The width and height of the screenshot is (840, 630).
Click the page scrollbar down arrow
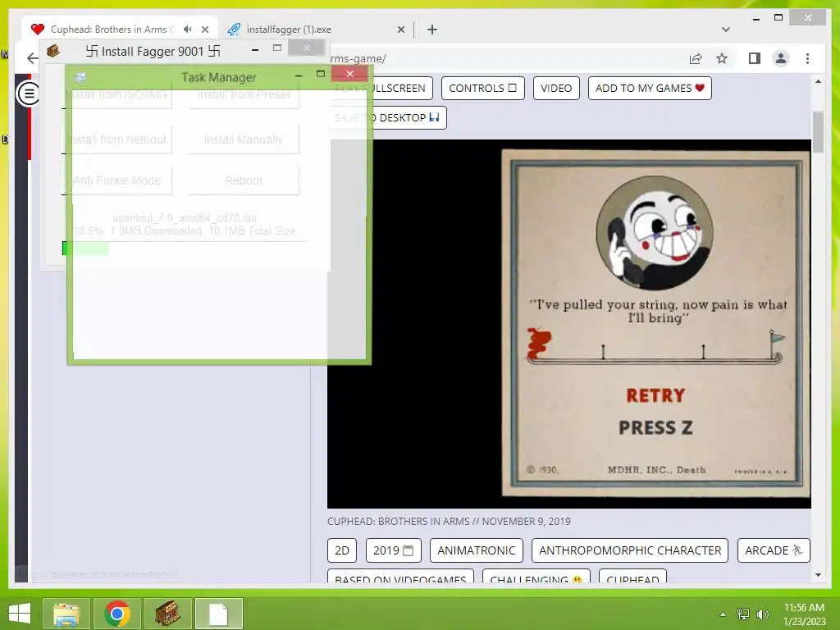(818, 575)
